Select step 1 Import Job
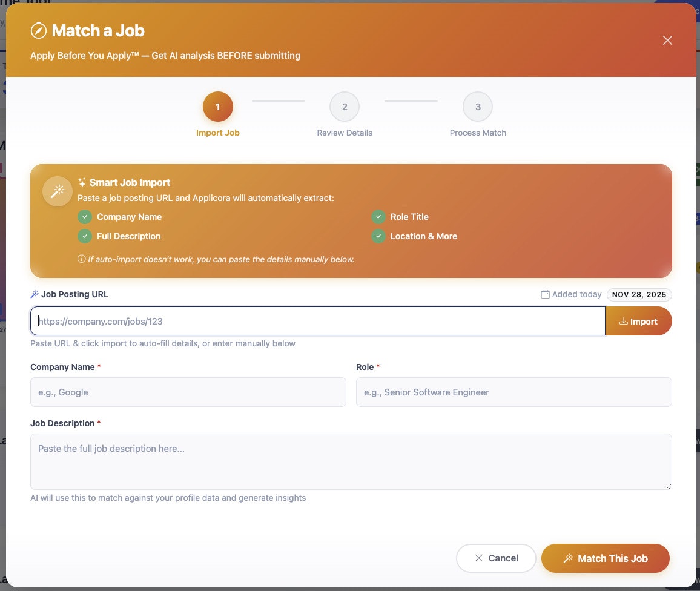Viewport: 700px width, 591px height. coord(217,107)
